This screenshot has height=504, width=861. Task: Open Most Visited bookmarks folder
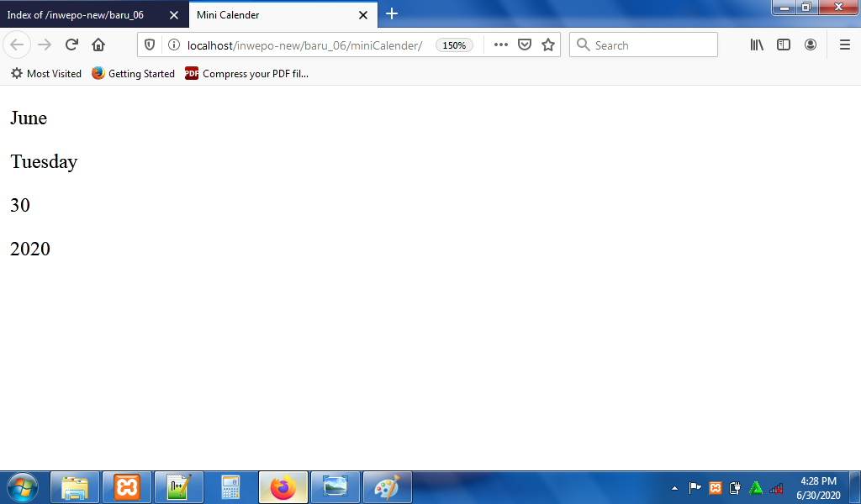pos(46,74)
